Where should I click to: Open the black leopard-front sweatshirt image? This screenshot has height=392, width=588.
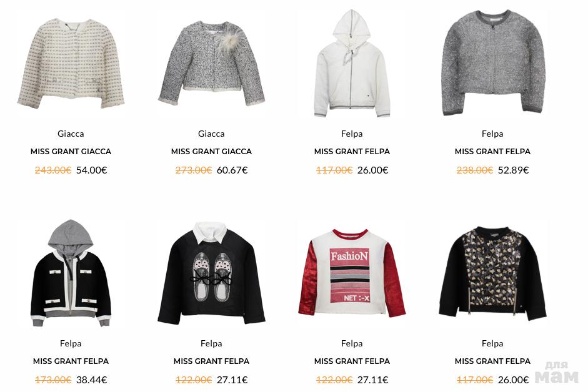coord(493,273)
